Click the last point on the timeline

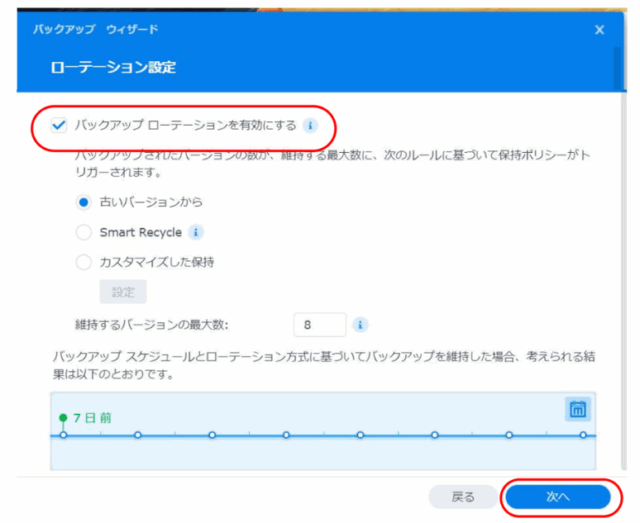coord(583,435)
